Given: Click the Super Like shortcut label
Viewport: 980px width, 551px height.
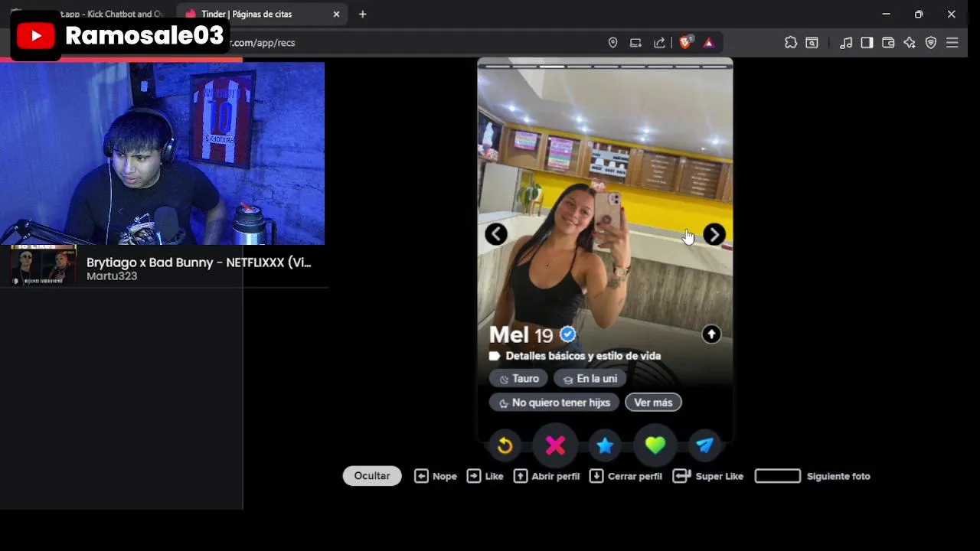Looking at the screenshot, I should click(720, 476).
